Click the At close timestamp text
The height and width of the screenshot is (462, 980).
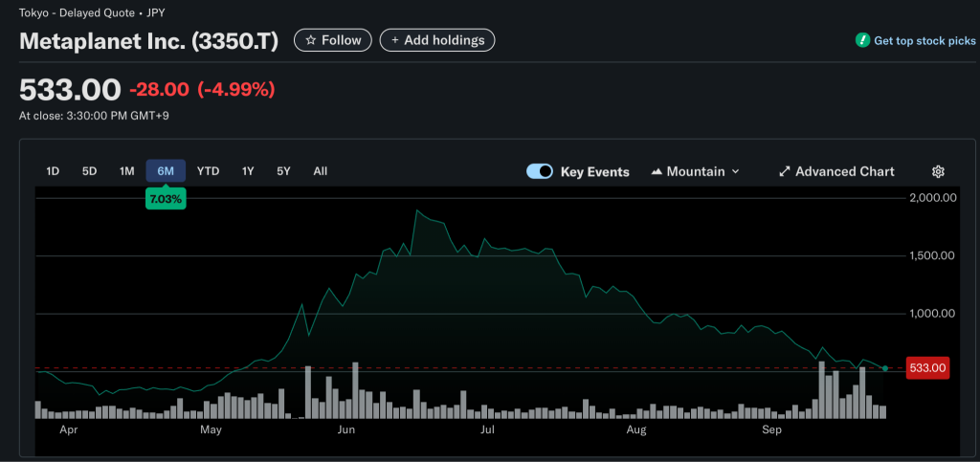click(x=94, y=115)
